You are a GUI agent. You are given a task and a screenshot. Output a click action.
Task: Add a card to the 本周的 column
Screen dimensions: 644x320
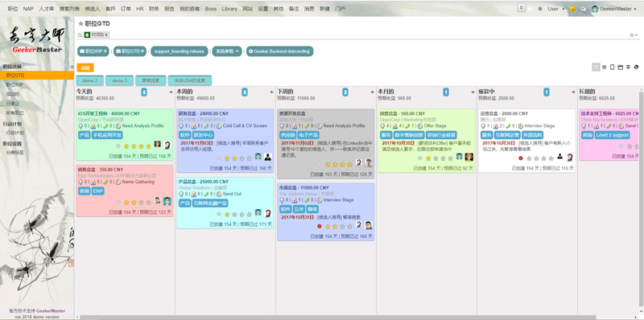271,92
